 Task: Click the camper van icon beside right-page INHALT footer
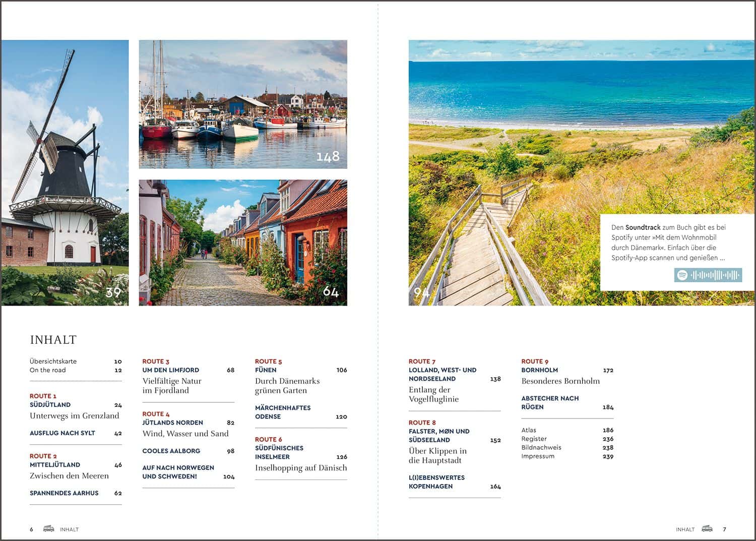(x=707, y=529)
